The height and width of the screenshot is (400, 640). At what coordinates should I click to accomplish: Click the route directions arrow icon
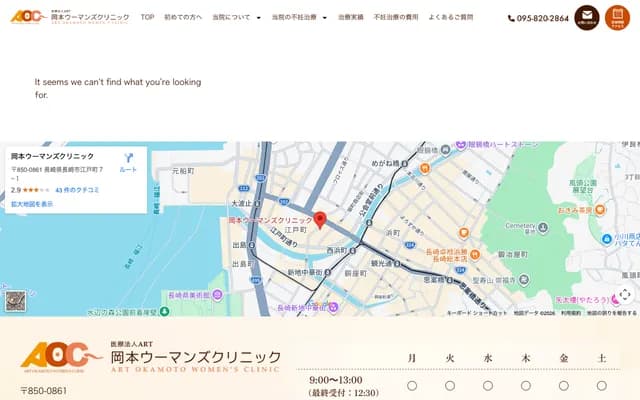click(129, 158)
